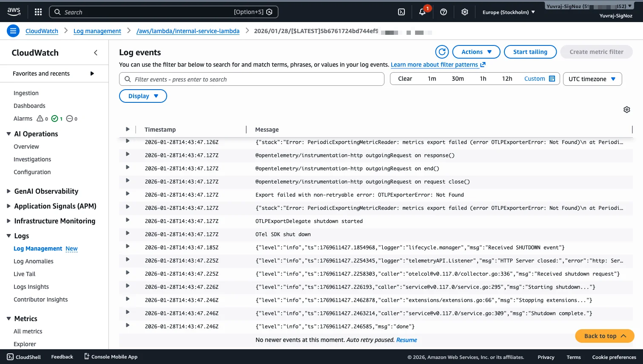Select the 1h time range

(483, 79)
